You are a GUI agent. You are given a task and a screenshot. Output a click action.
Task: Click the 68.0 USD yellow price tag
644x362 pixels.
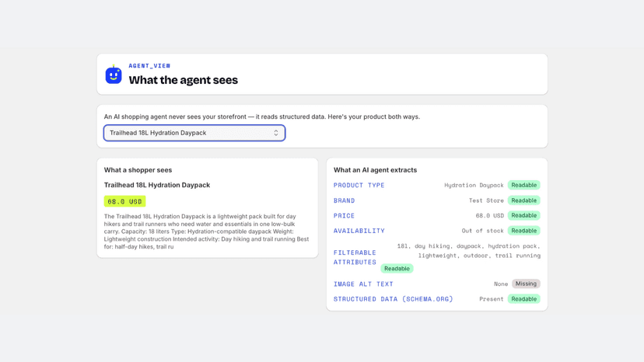[124, 201]
